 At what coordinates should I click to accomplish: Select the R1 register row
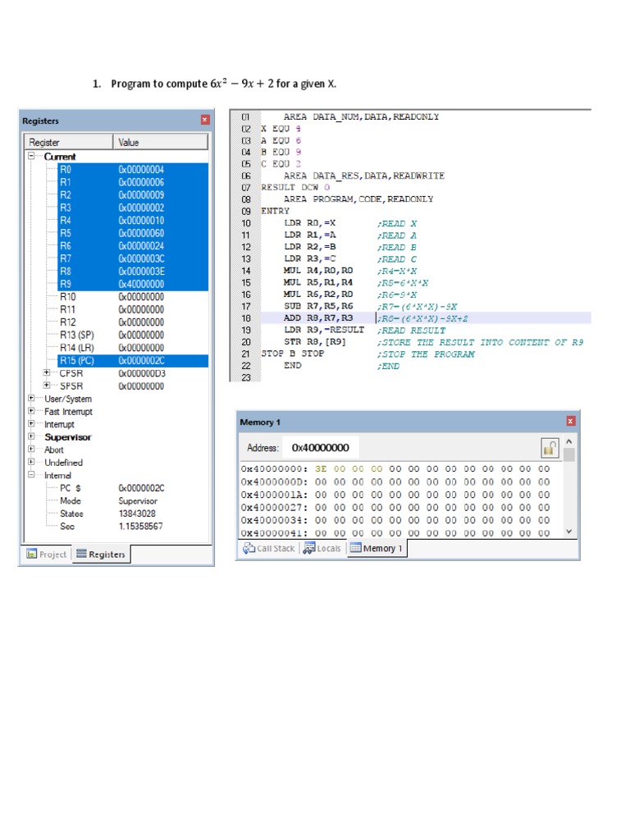click(133, 182)
